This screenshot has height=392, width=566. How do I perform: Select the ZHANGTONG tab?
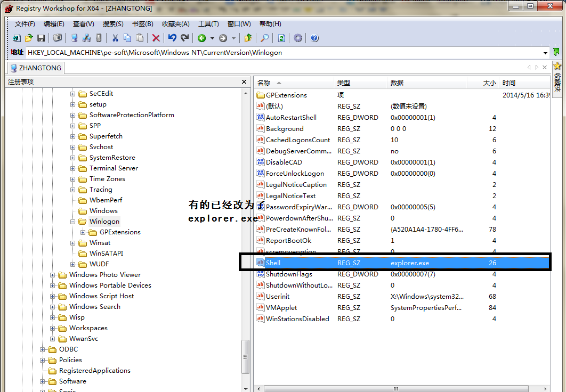click(36, 68)
